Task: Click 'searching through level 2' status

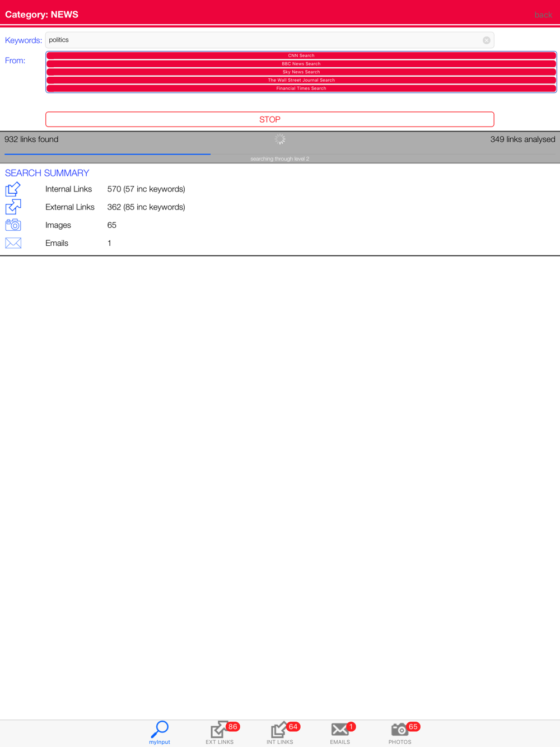Action: point(280,159)
